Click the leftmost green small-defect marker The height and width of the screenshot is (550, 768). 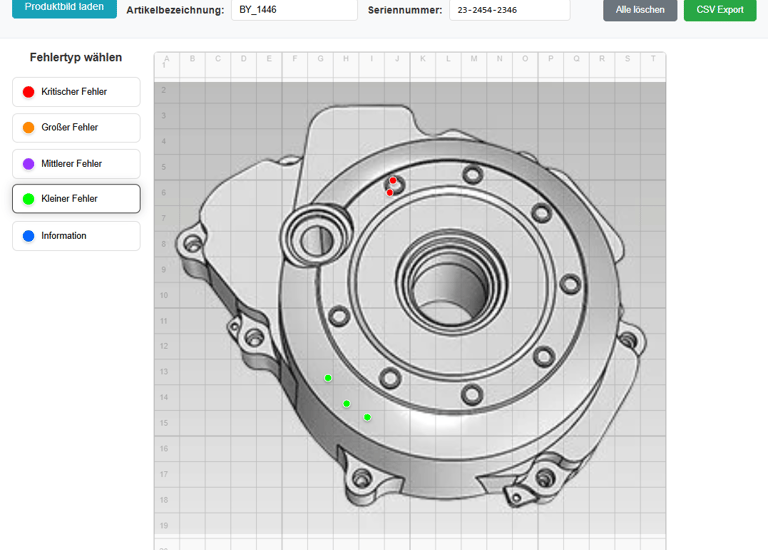pyautogui.click(x=328, y=378)
